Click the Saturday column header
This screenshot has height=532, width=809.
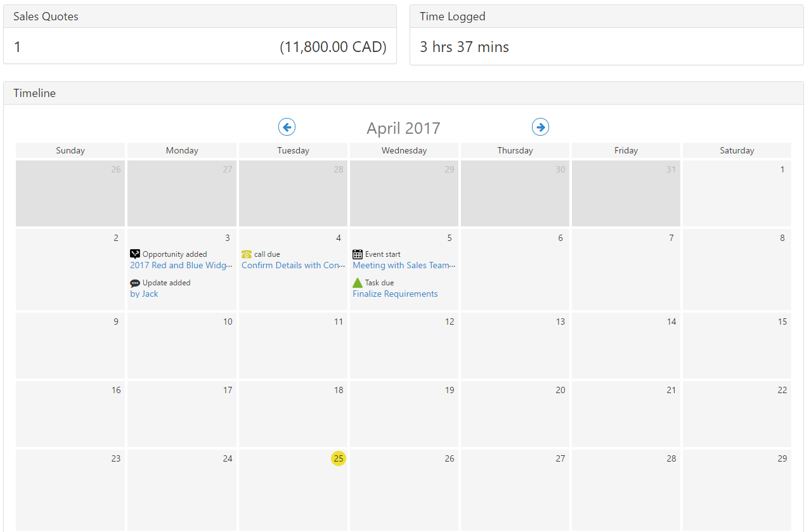[737, 150]
